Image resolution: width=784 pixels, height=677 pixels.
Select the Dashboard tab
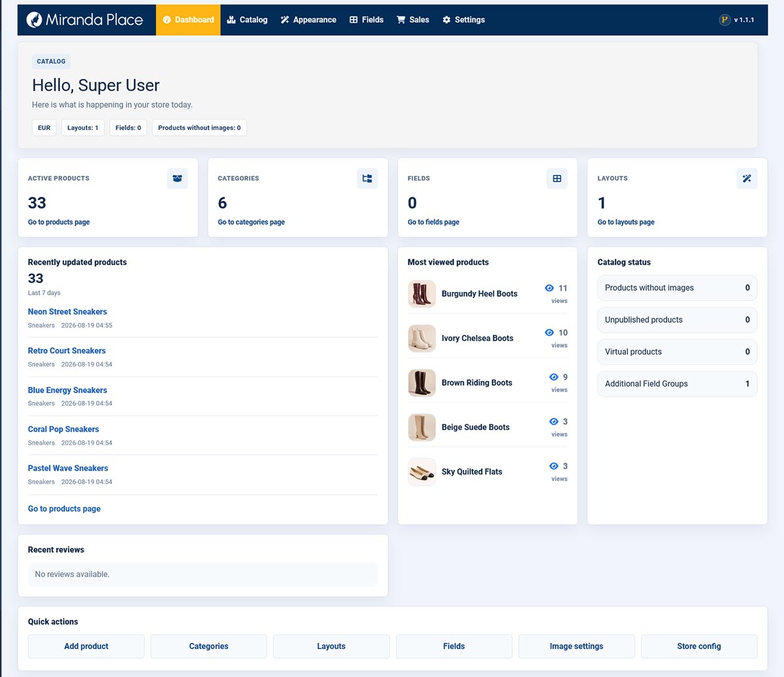(188, 20)
